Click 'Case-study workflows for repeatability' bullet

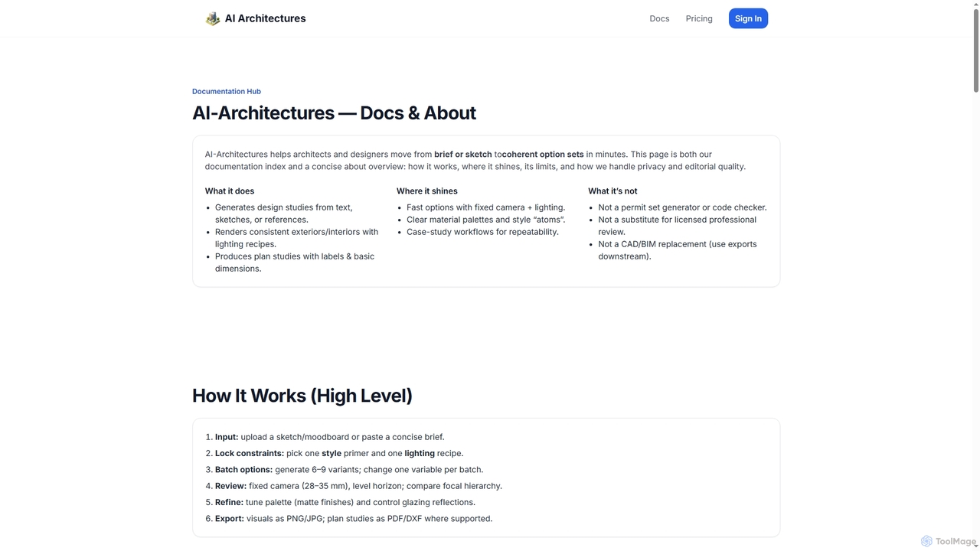[482, 232]
